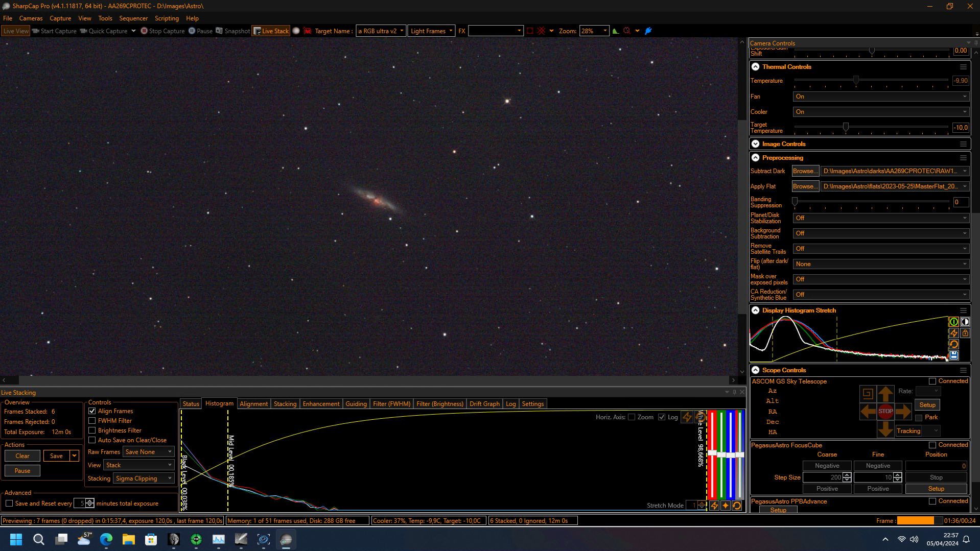This screenshot has height=551, width=980.
Task: Click the reset arrow icon in Display Histogram
Action: coord(953,344)
